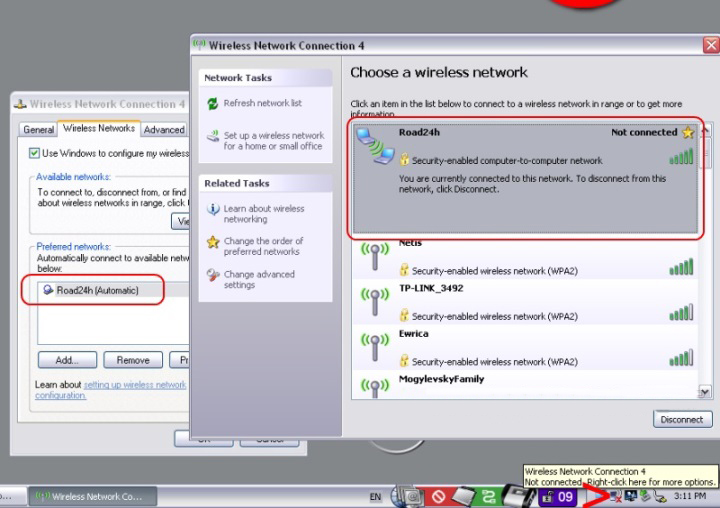Click the Wireless Network Co... taskbar button
This screenshot has width=720, height=508.
93,497
